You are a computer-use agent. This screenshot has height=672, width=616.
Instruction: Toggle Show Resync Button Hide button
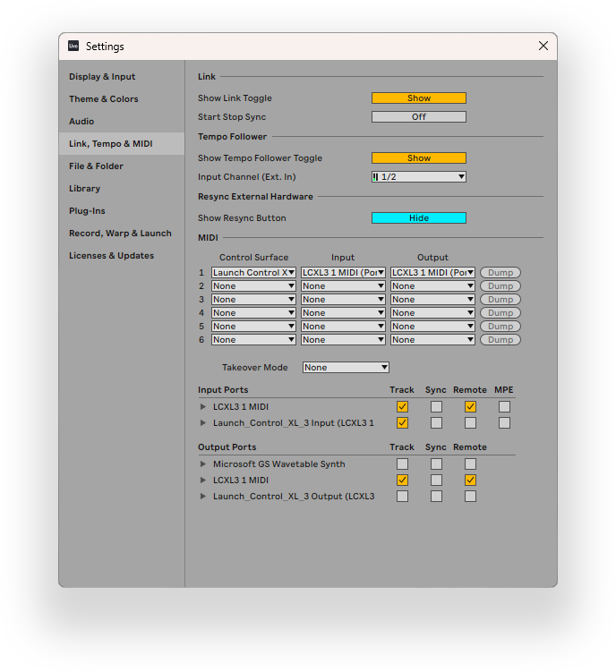pyautogui.click(x=419, y=218)
